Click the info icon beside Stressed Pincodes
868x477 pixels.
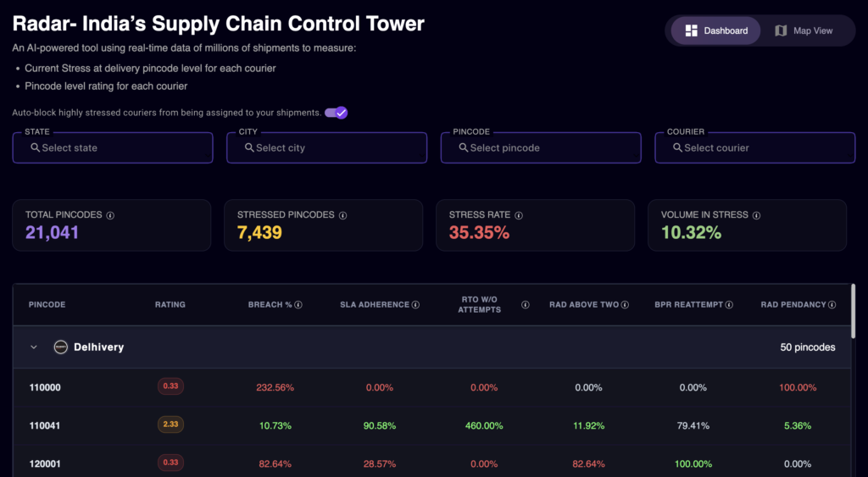(342, 215)
